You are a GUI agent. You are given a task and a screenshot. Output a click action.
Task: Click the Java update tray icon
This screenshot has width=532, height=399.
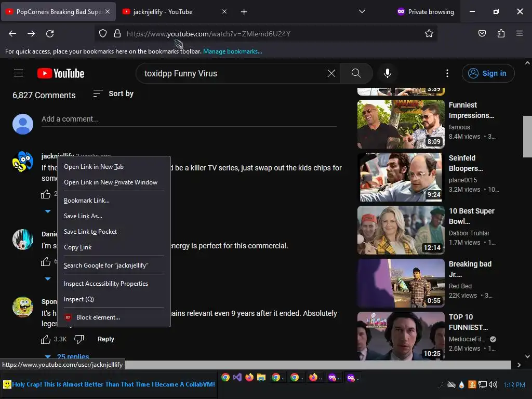(472, 384)
